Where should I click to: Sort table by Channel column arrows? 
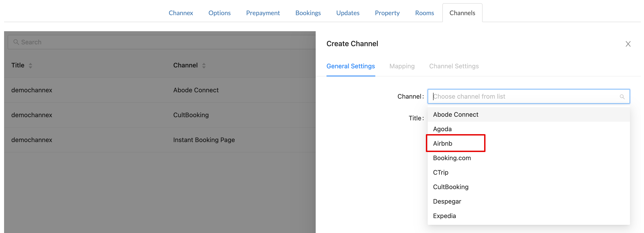tap(204, 66)
